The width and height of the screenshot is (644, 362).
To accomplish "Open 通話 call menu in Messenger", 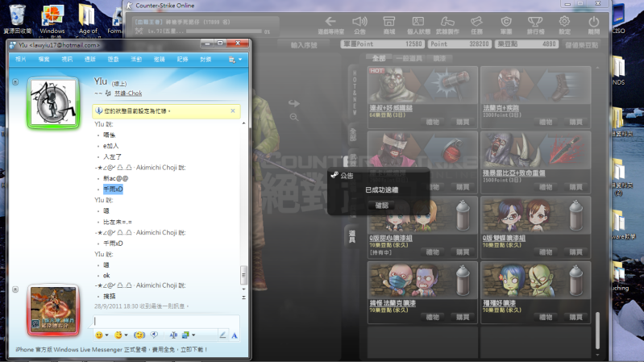I will click(90, 60).
